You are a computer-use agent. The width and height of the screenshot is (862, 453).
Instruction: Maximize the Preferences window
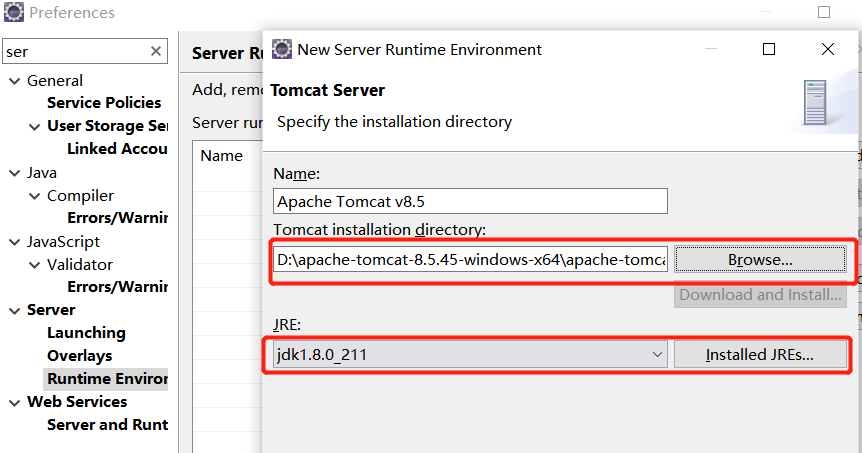(824, 12)
